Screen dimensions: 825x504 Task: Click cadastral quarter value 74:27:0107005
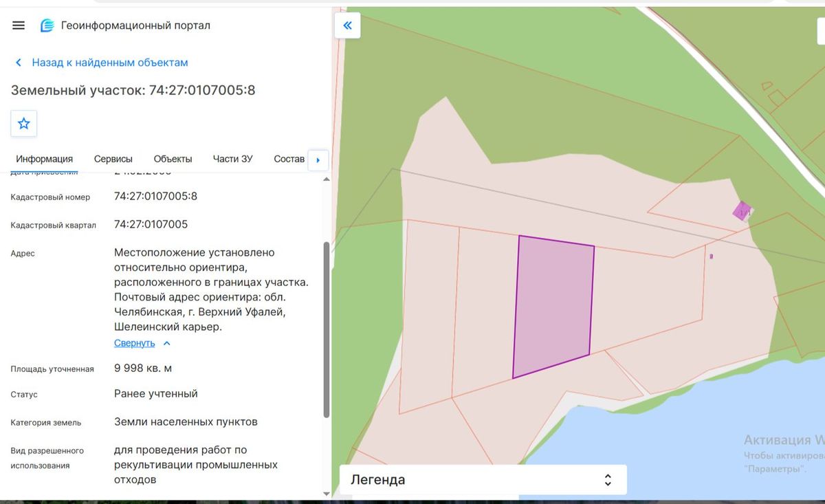pos(151,225)
